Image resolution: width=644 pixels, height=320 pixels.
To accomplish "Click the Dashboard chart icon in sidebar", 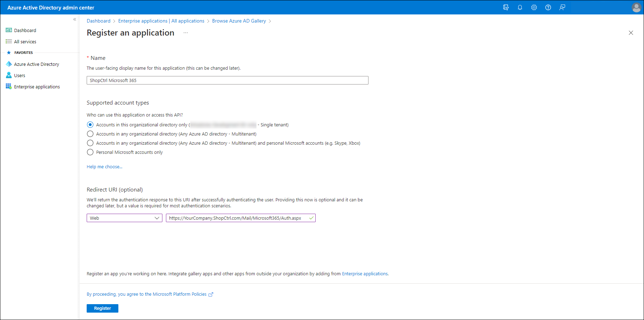I will pyautogui.click(x=9, y=30).
